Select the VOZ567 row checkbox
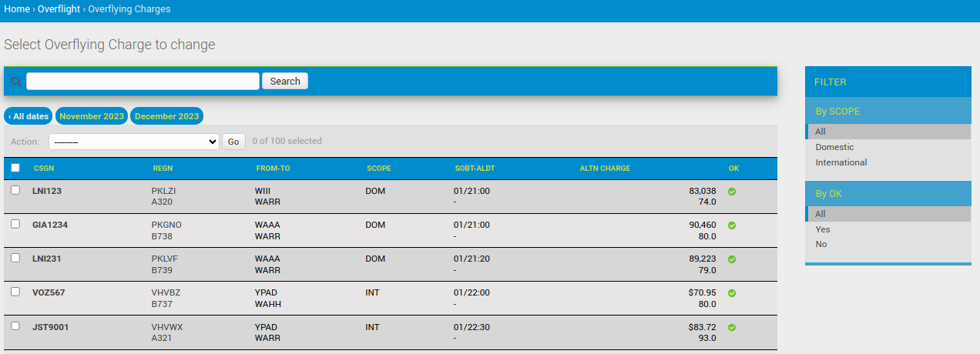Viewport: 980px width, 354px height. click(15, 292)
